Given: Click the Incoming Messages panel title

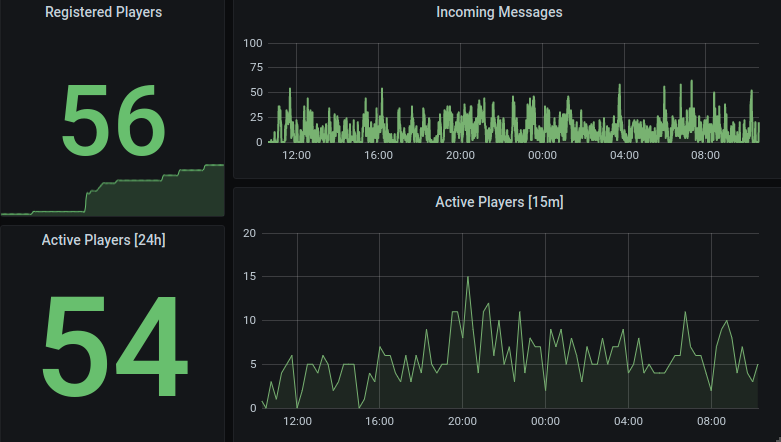Looking at the screenshot, I should tap(499, 12).
